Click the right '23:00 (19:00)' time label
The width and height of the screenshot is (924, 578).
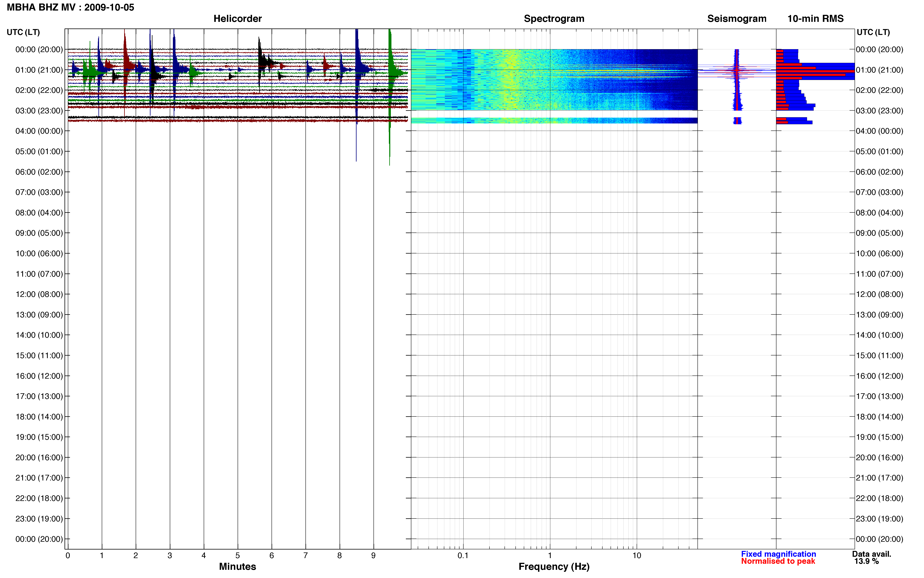pyautogui.click(x=879, y=519)
